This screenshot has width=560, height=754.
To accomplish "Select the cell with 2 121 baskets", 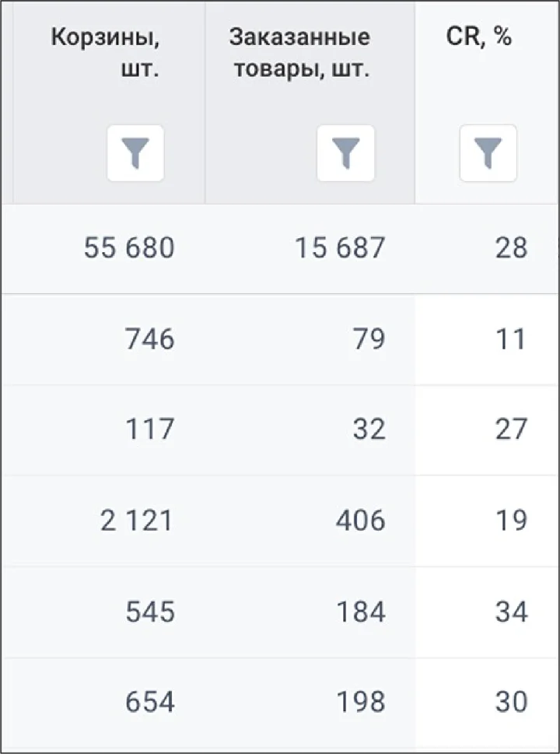I will [x=137, y=521].
